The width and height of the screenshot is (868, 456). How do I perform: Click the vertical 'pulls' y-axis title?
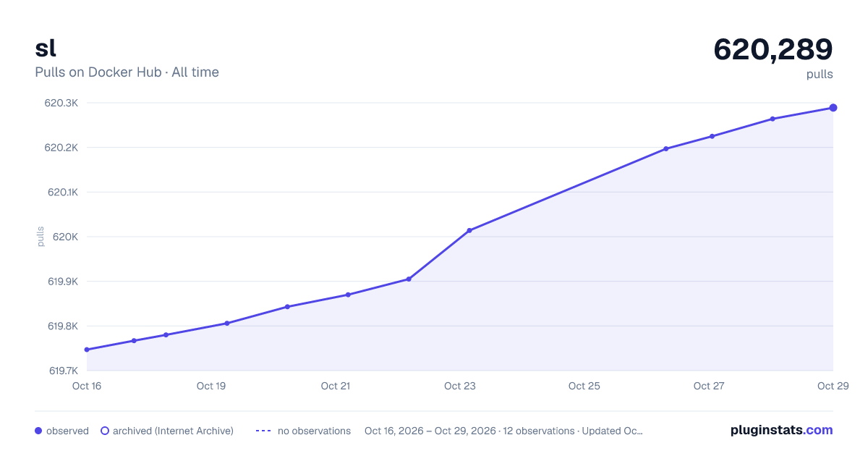click(41, 237)
